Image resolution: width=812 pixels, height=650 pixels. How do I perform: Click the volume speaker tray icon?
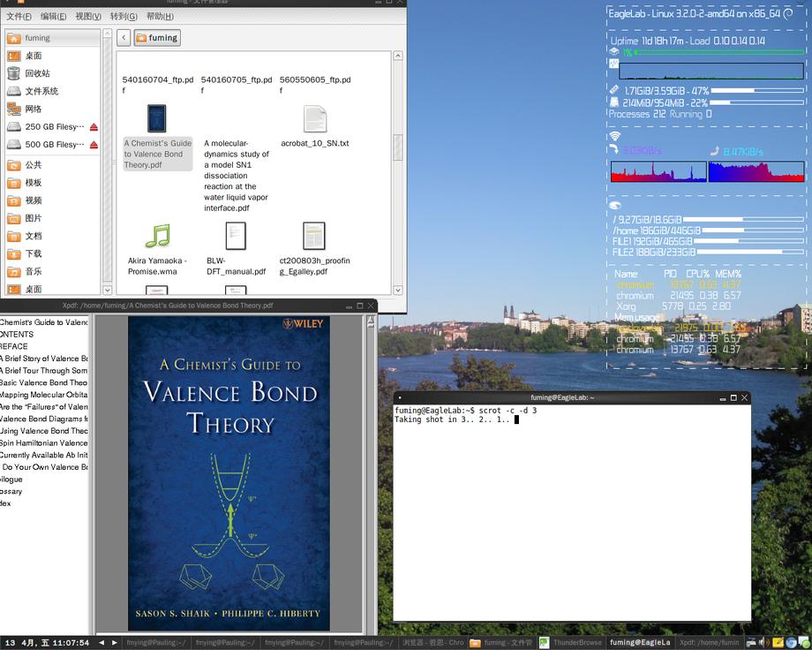[x=763, y=643]
